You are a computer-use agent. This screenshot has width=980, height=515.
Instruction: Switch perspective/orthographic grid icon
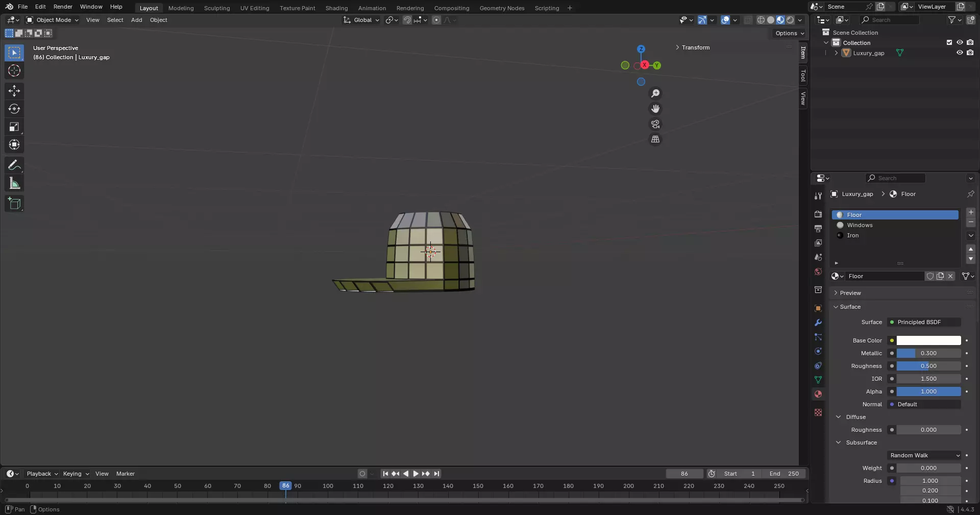click(655, 139)
